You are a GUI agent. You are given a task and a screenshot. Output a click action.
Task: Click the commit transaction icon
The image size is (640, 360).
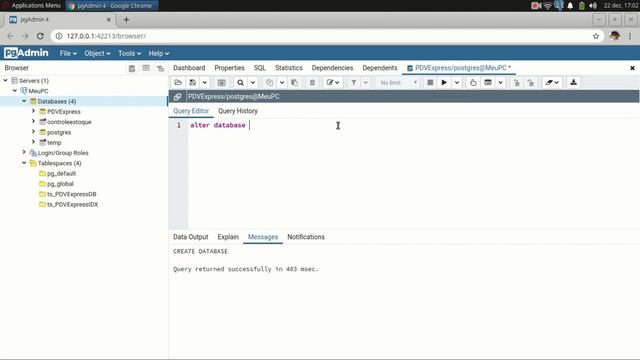coord(517,82)
